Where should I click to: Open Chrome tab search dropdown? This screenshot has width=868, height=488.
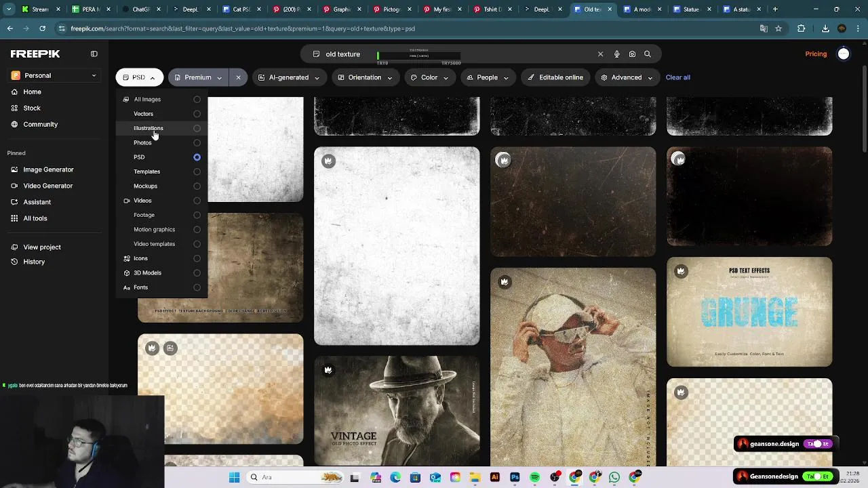9,9
